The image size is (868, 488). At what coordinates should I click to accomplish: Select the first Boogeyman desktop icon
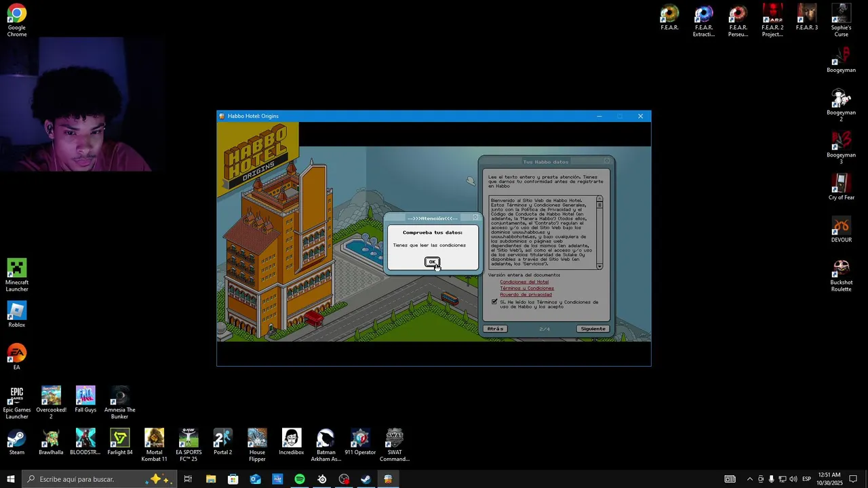841,60
